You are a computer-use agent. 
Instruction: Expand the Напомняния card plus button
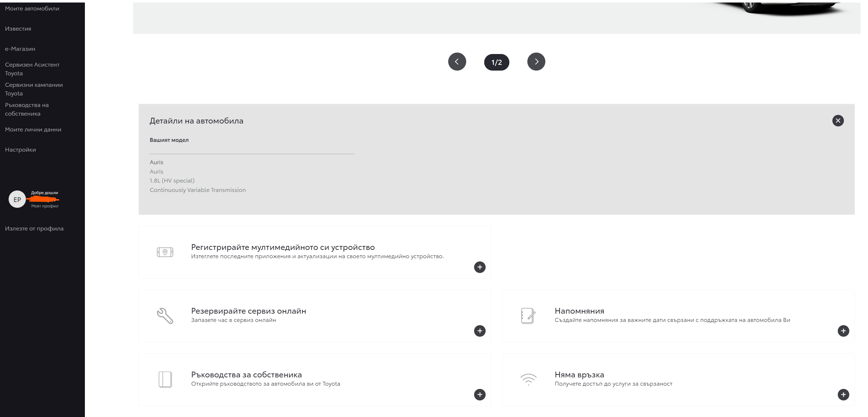[844, 331]
